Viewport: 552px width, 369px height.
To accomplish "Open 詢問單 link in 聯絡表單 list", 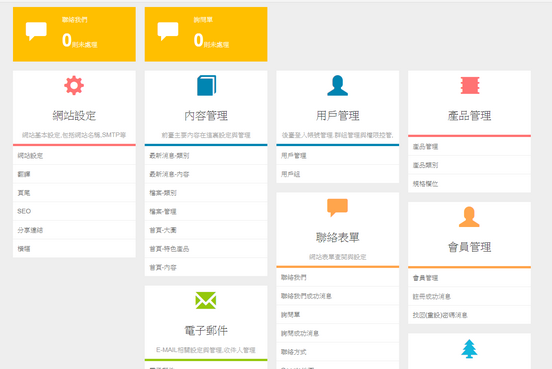I will (x=290, y=315).
